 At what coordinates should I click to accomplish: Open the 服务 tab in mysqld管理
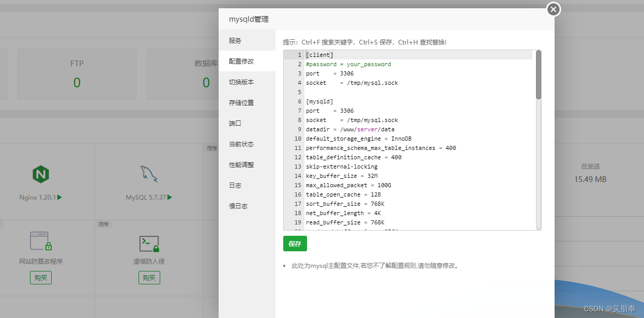[x=247, y=40]
